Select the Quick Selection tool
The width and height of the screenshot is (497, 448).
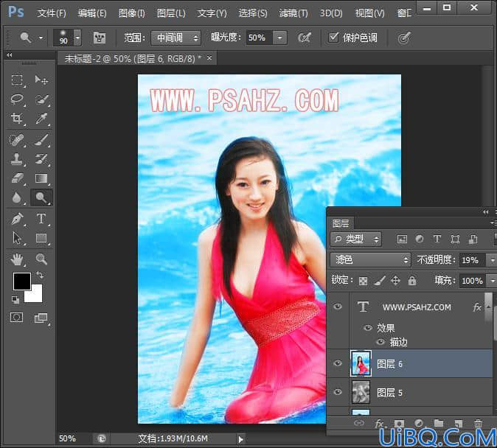[x=41, y=99]
